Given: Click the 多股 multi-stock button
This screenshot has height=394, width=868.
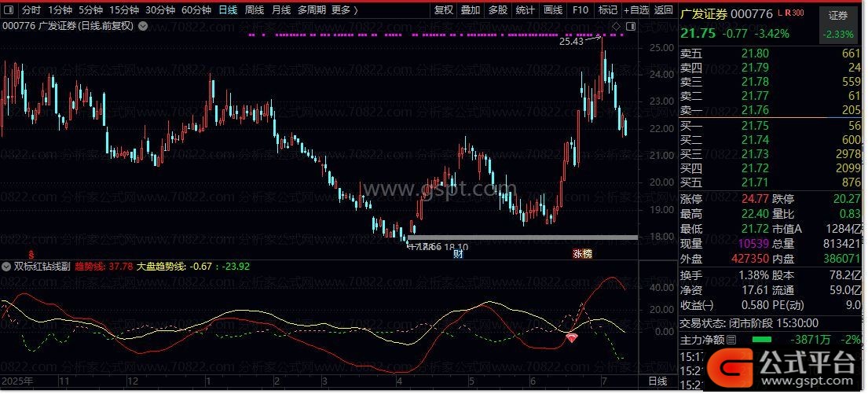Looking at the screenshot, I should tap(498, 9).
